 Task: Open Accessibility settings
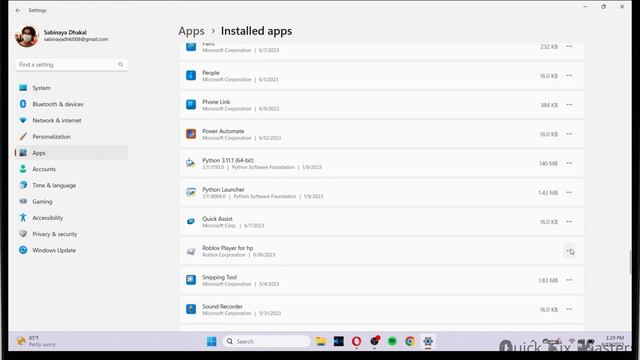(x=71, y=218)
